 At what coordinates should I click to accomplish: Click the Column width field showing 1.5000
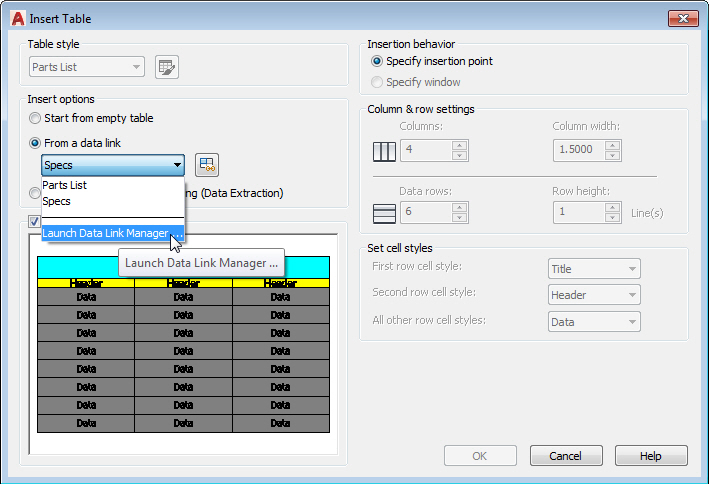click(x=579, y=150)
